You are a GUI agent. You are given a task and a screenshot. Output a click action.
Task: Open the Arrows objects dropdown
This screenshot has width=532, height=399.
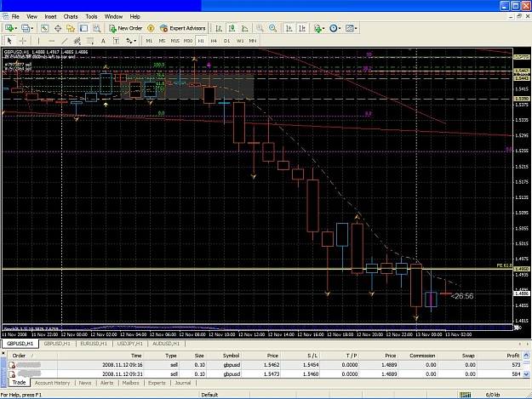(131, 41)
